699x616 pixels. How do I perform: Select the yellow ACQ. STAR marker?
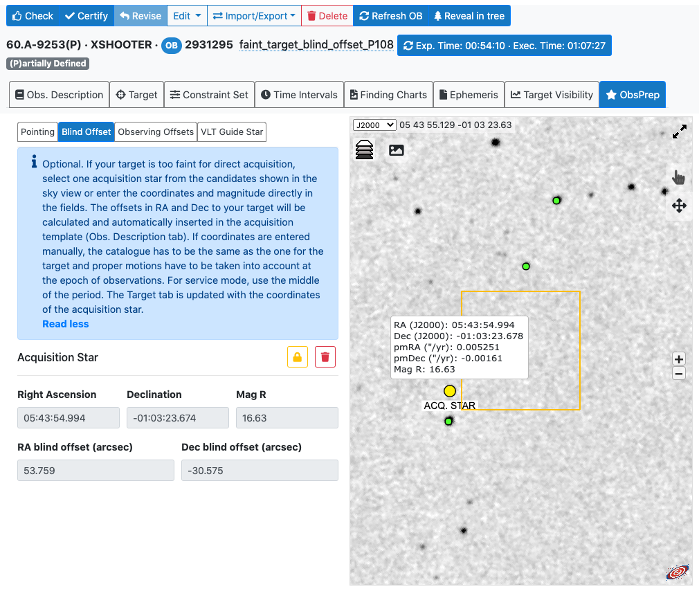coord(450,391)
